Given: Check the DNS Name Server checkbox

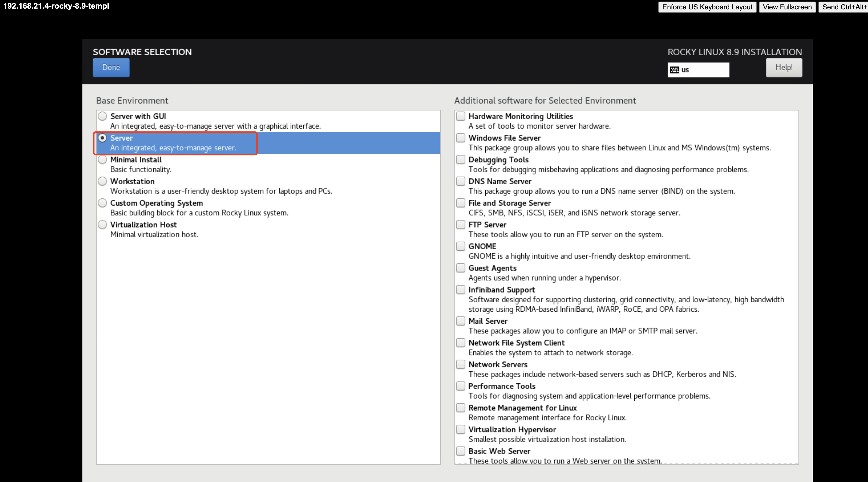Looking at the screenshot, I should (x=461, y=181).
